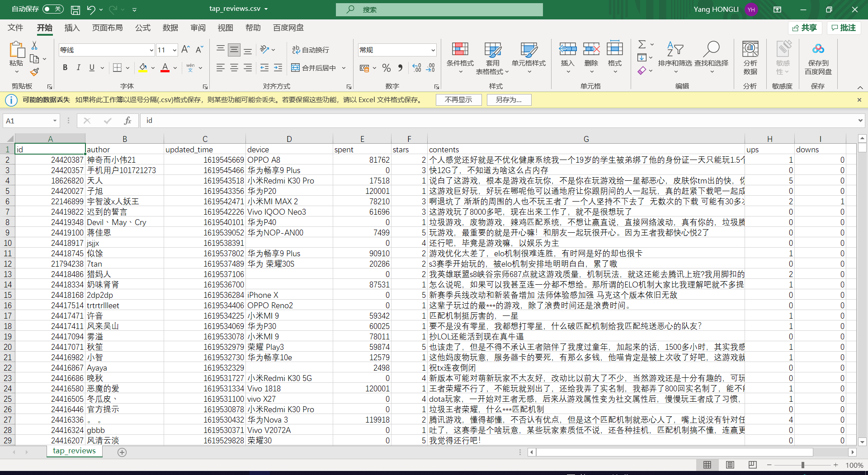The height and width of the screenshot is (475, 868).
Task: Click the Italic formatting icon
Action: [79, 68]
